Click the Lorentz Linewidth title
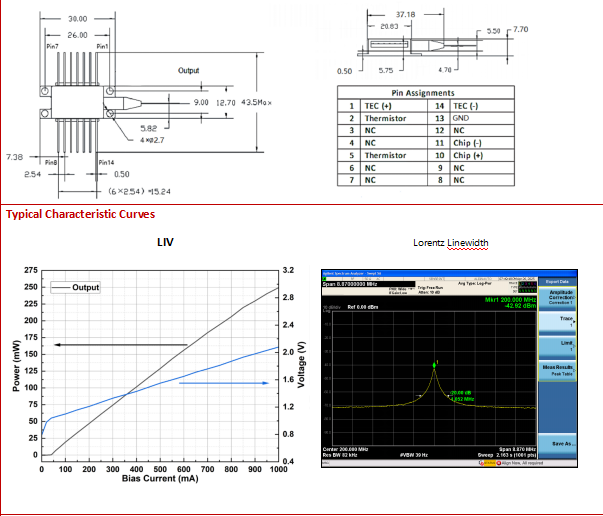This screenshot has height=516, width=603. pyautogui.click(x=451, y=243)
